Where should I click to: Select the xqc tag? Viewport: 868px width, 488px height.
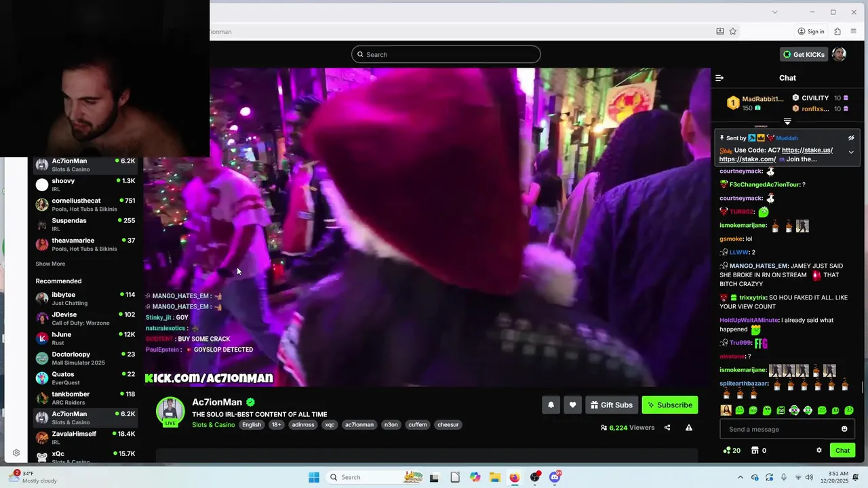coord(330,425)
